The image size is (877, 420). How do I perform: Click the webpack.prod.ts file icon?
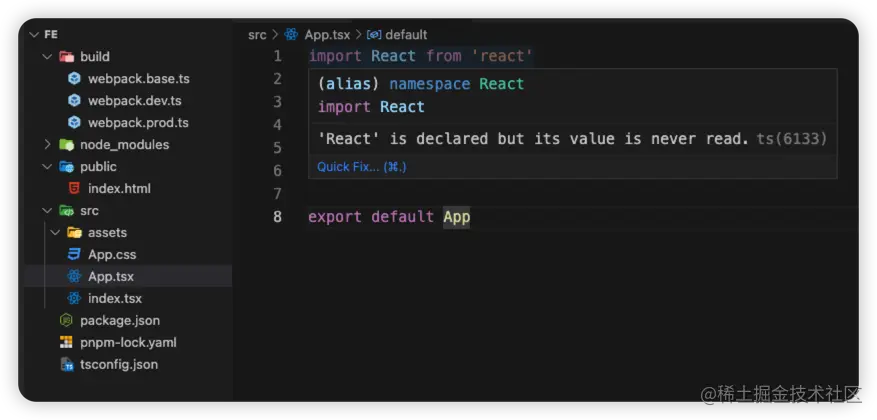(x=74, y=122)
